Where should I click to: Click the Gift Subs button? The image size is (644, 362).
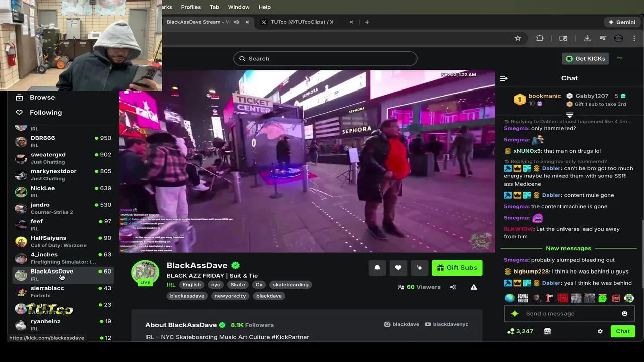click(457, 268)
